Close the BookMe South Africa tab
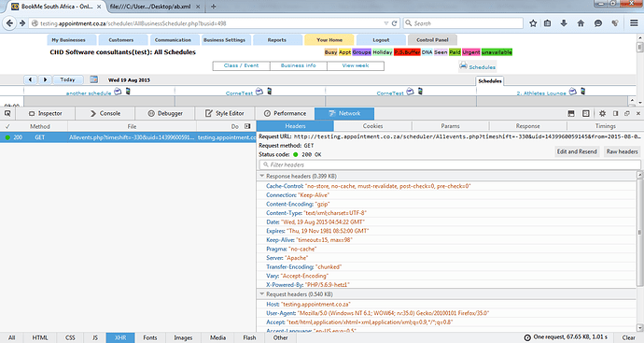This screenshot has height=343, width=644. pyautogui.click(x=99, y=7)
